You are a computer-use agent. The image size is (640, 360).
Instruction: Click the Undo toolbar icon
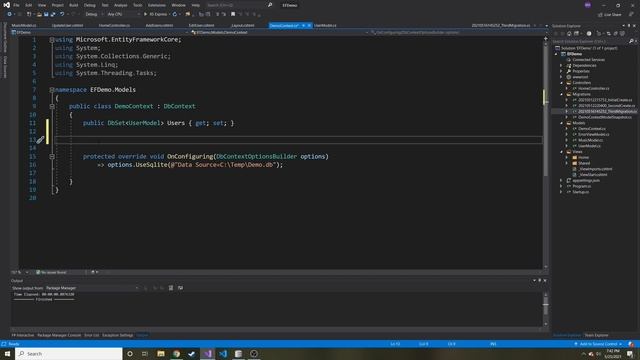[x=62, y=14]
